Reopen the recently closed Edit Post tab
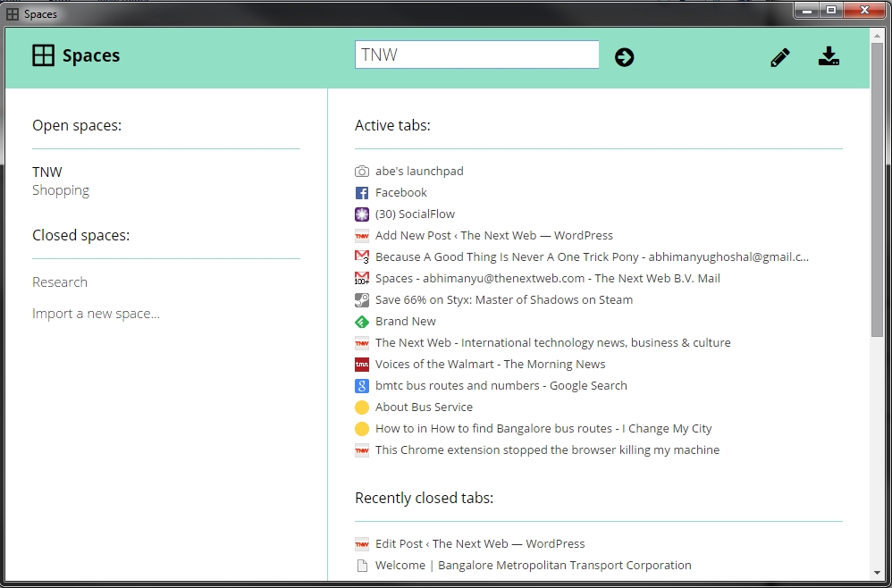Viewport: 892px width, 588px height. click(480, 543)
